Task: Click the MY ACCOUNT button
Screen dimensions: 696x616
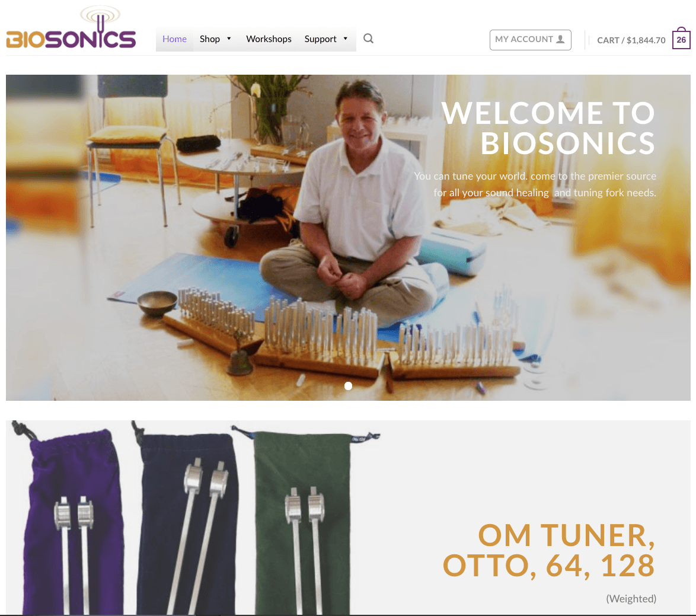Action: [531, 40]
